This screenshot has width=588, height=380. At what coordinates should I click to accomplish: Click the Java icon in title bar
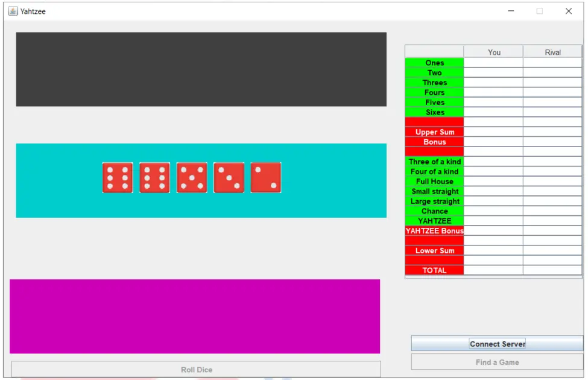pos(13,11)
